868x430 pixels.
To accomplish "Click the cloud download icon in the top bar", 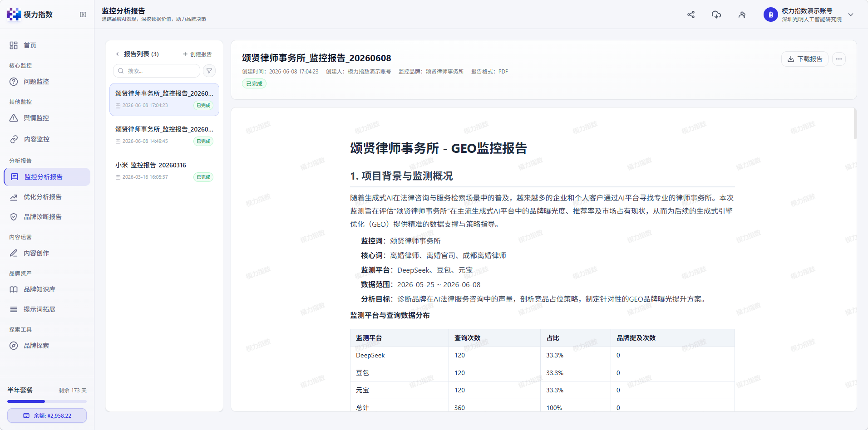I will click(716, 15).
